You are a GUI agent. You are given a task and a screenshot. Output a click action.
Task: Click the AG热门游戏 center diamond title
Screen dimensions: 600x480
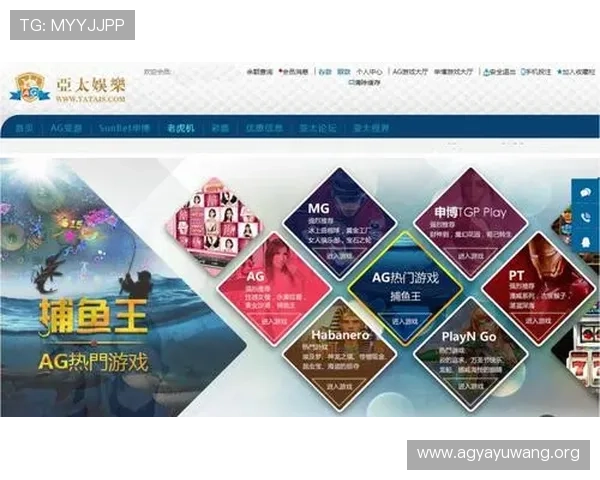(405, 278)
